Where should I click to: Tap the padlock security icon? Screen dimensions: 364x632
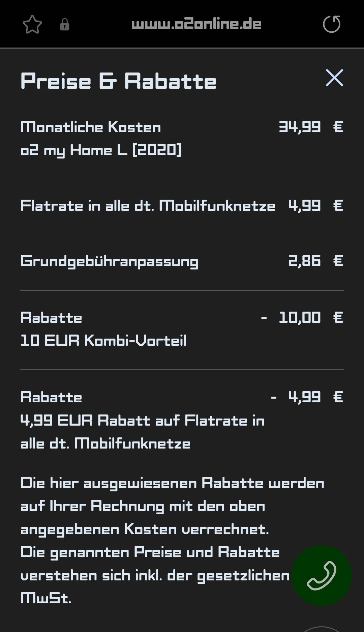pyautogui.click(x=64, y=24)
